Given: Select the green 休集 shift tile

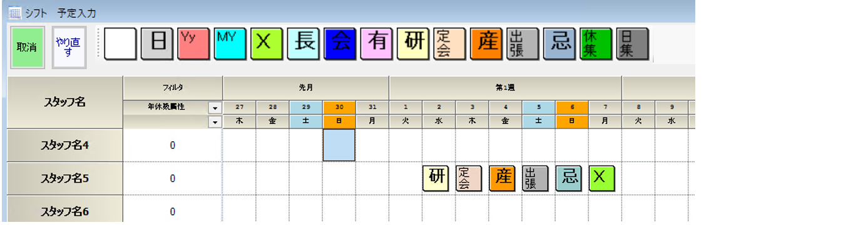Looking at the screenshot, I should pyautogui.click(x=596, y=44).
